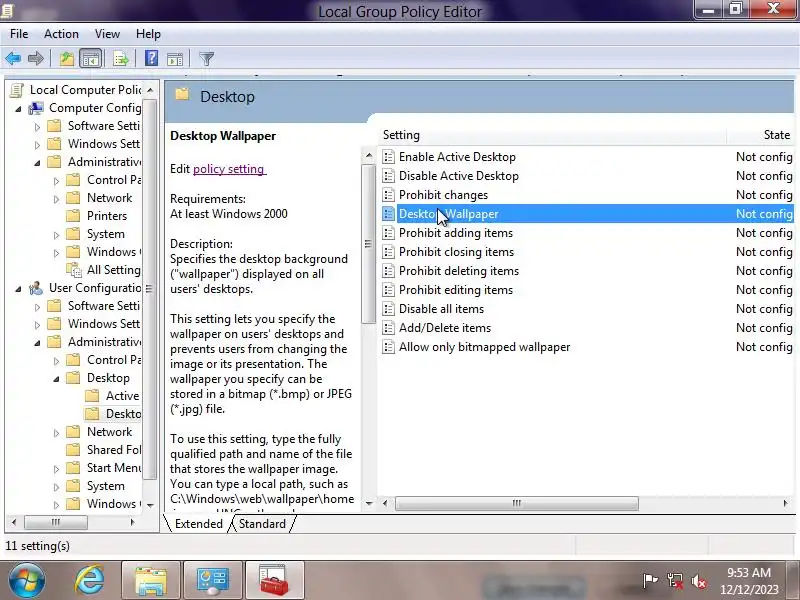Image resolution: width=800 pixels, height=600 pixels.
Task: Open the Control Panel taskbar icon
Action: [213, 581]
